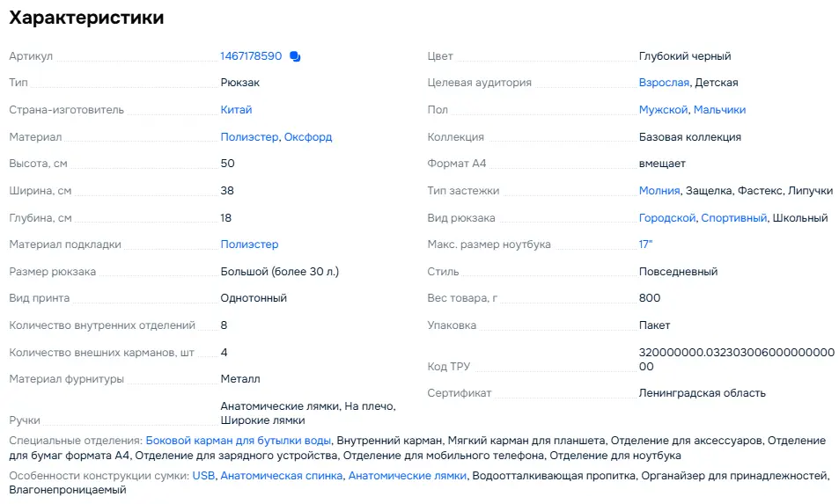Click the Код ТРУ code value
This screenshot has height=504, width=839.
[x=736, y=359]
